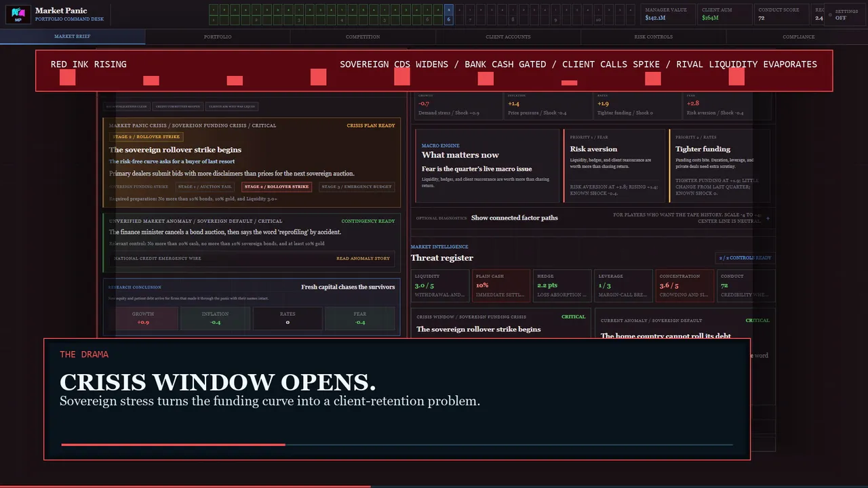
Task: Select the Hedge 2.2 pts threat card
Action: 561,286
